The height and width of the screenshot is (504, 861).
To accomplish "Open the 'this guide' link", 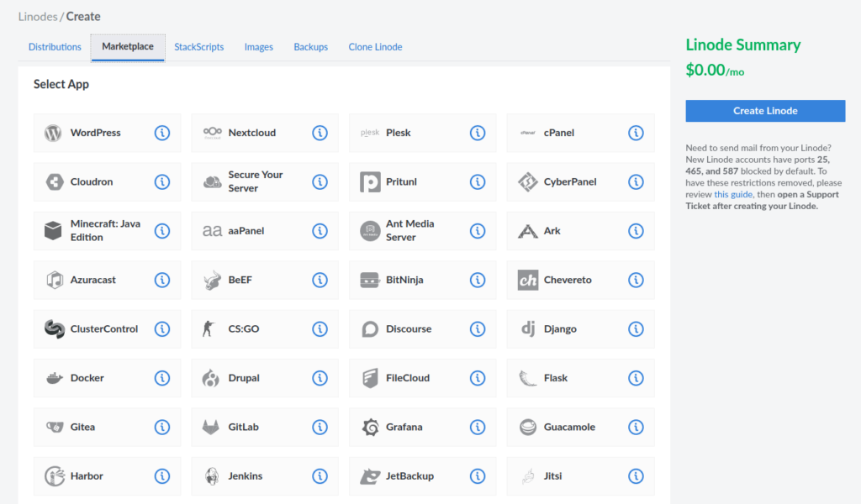I will click(x=733, y=195).
